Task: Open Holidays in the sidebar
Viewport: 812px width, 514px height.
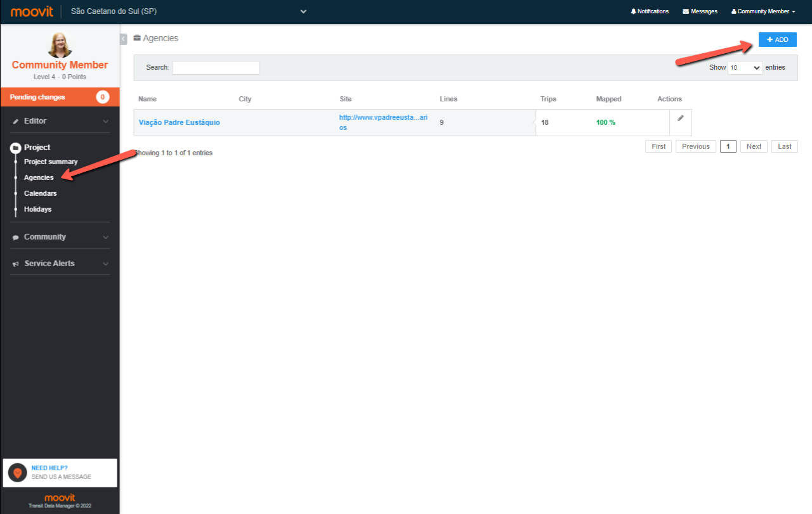Action: (x=37, y=209)
